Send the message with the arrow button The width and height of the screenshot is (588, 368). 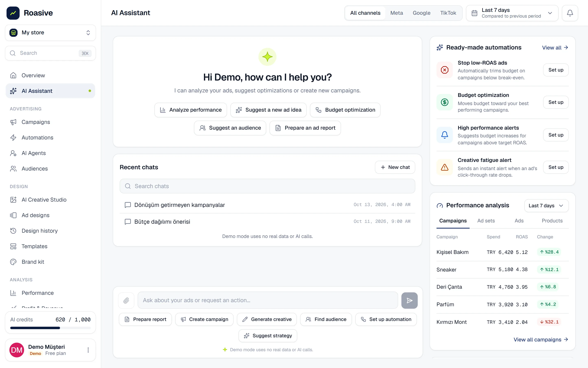[409, 300]
